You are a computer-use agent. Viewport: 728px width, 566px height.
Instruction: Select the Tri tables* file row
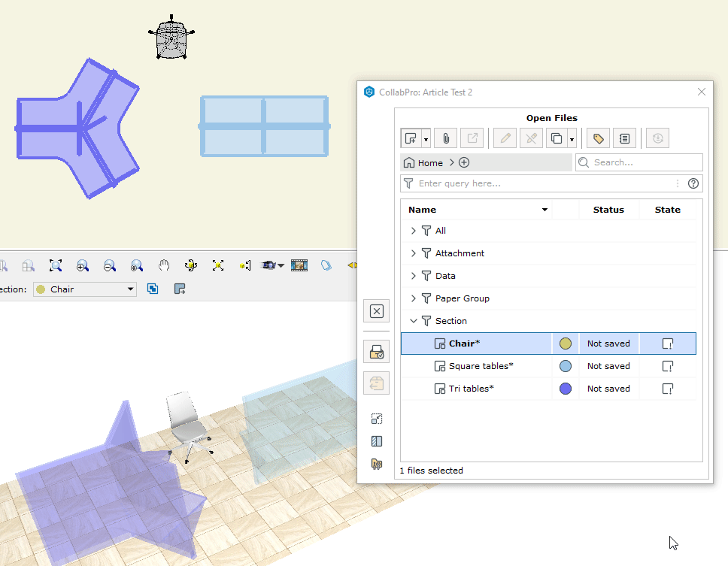[x=548, y=389]
